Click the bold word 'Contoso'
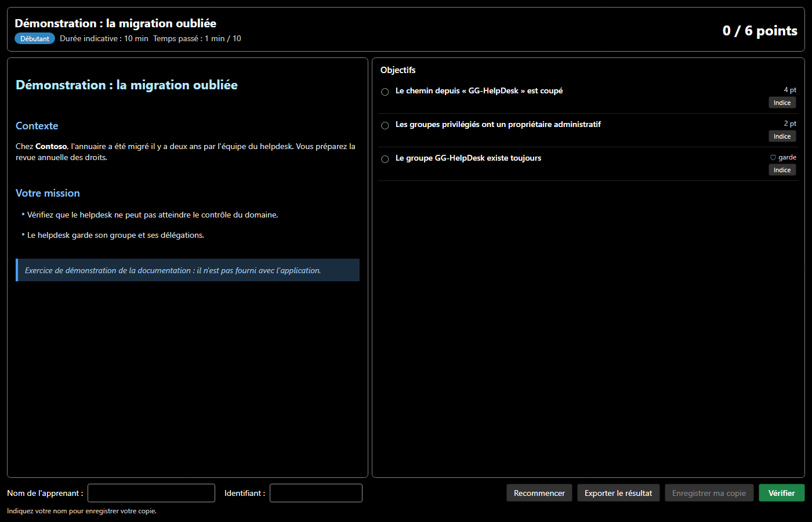The image size is (812, 522). click(x=51, y=147)
